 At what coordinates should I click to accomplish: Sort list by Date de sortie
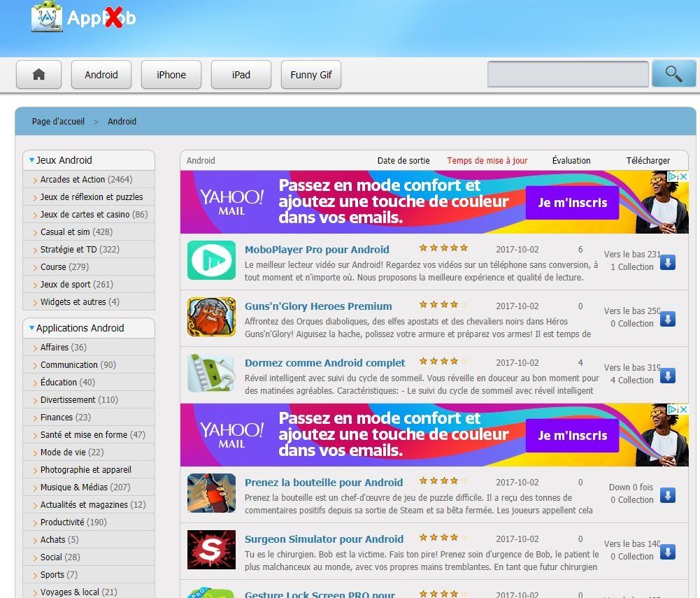(x=403, y=160)
